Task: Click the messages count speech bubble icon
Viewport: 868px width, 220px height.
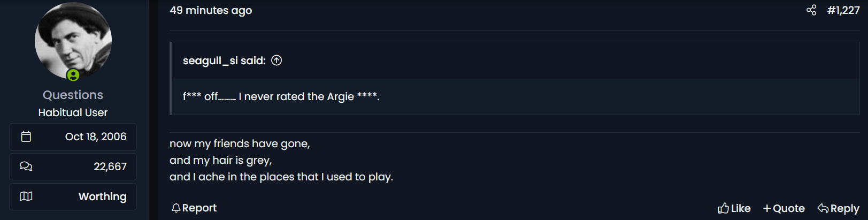Action: pos(26,166)
